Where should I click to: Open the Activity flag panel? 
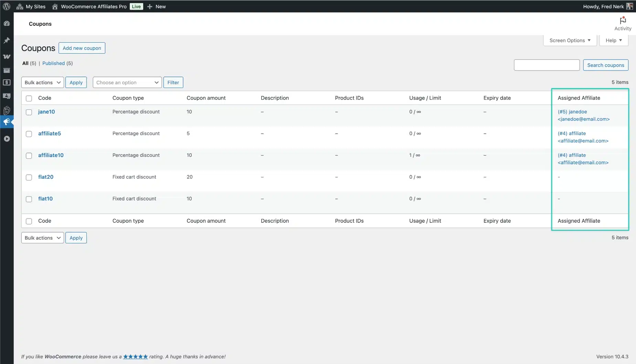click(x=623, y=24)
